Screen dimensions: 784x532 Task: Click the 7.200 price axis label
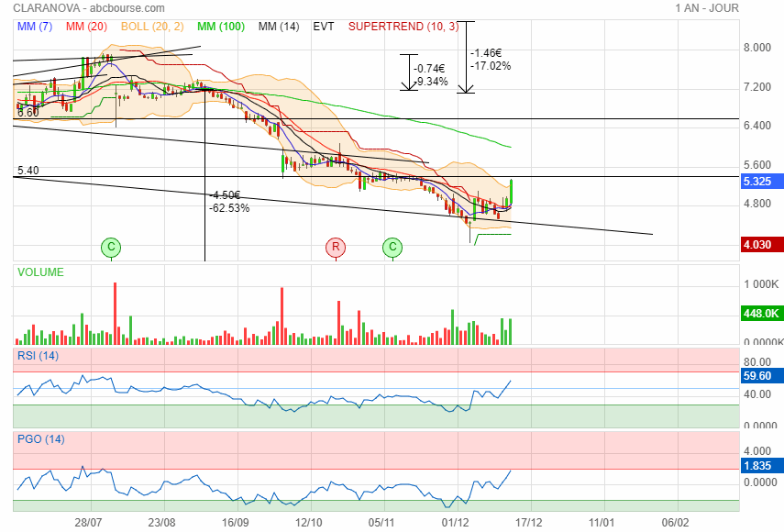click(x=757, y=87)
